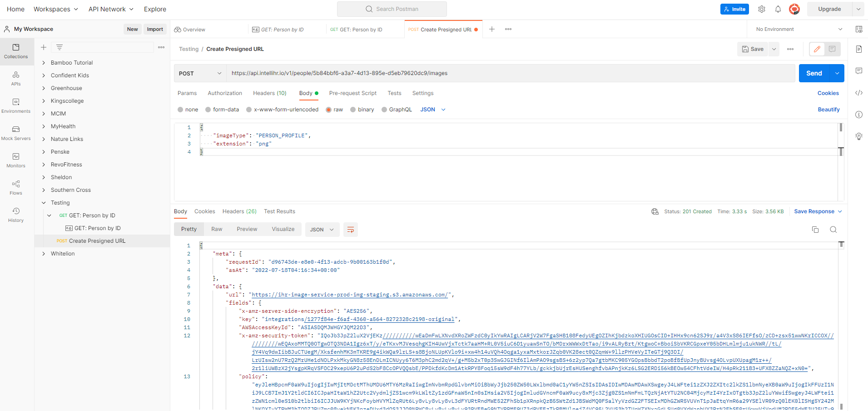Screen dimensions: 868x411
Task: Open the response format JSON dropdown
Action: 322,230
